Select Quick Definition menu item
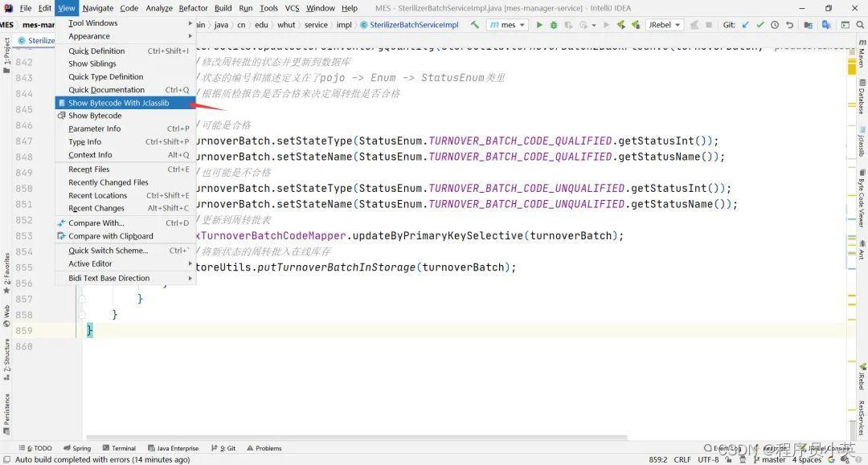The width and height of the screenshot is (868, 465). pos(125,51)
